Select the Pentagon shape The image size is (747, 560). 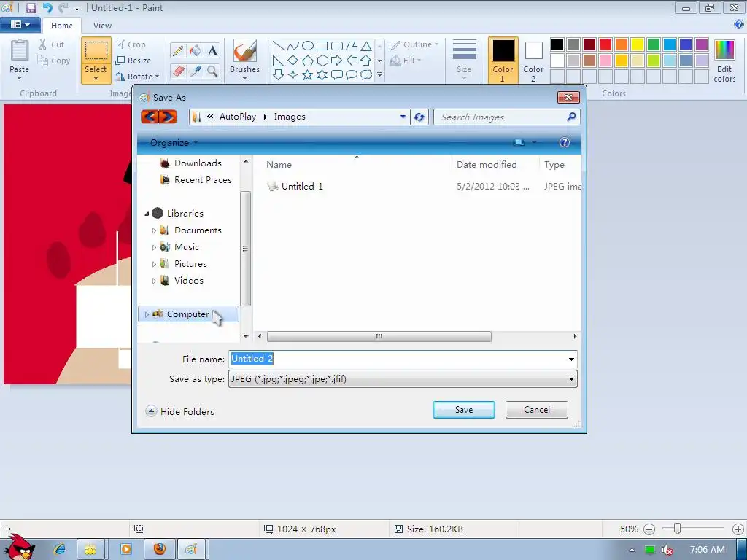[x=308, y=61]
